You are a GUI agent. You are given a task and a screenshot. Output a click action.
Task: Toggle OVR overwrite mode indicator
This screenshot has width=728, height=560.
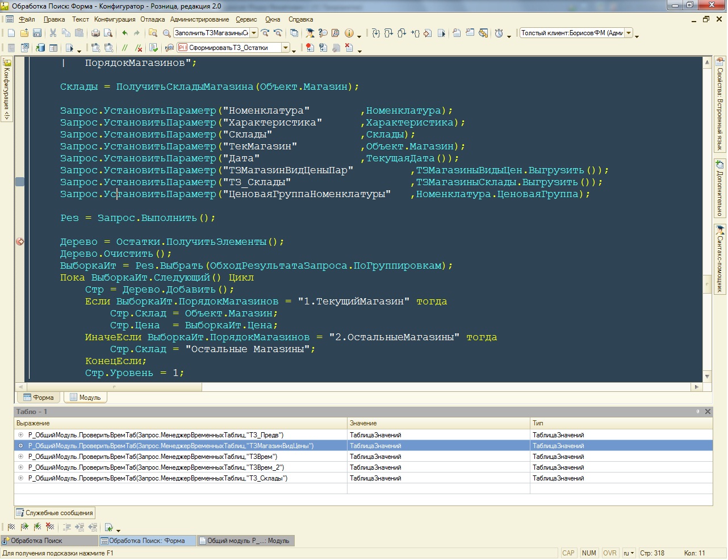click(x=610, y=553)
